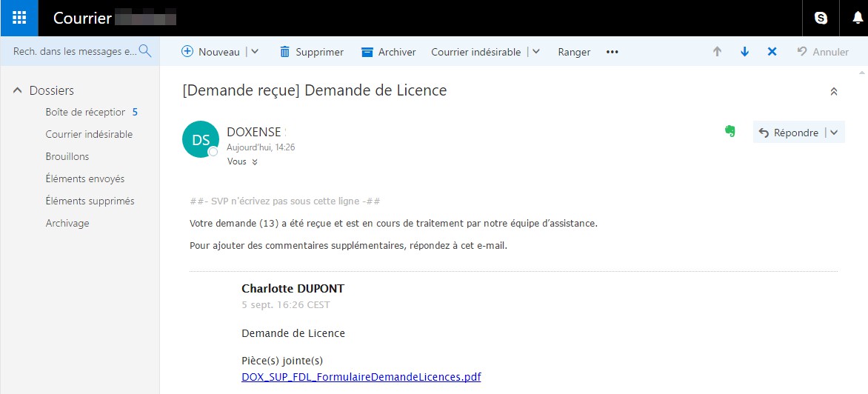Image resolution: width=868 pixels, height=394 pixels.
Task: Expand the Courrier indésirable dropdown arrow
Action: [x=536, y=52]
